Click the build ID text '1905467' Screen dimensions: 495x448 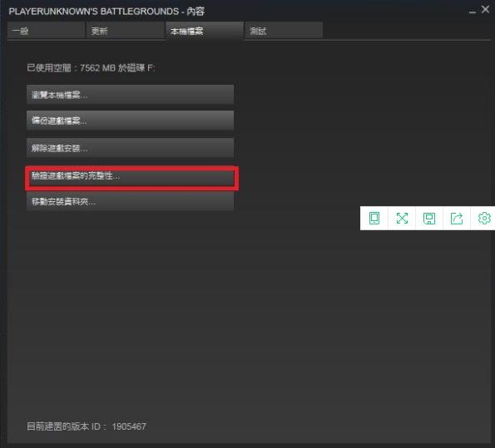tap(129, 426)
